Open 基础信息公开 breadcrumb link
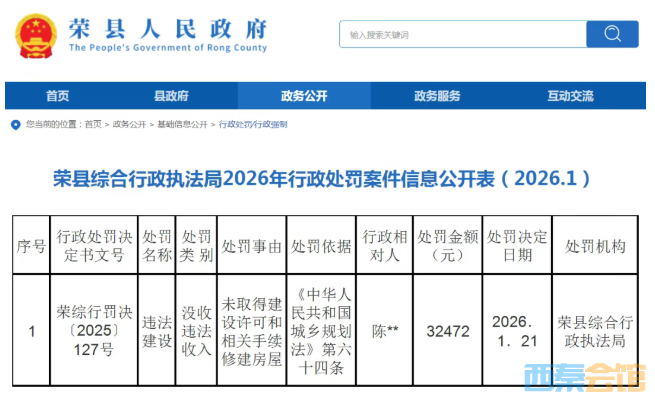The width and height of the screenshot is (655, 400). [182, 124]
